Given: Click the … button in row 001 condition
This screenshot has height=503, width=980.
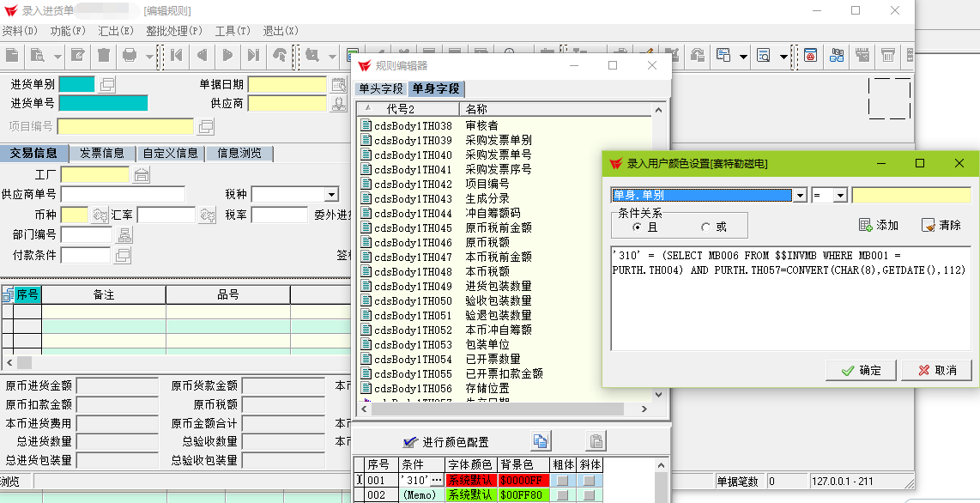Looking at the screenshot, I should (x=436, y=480).
